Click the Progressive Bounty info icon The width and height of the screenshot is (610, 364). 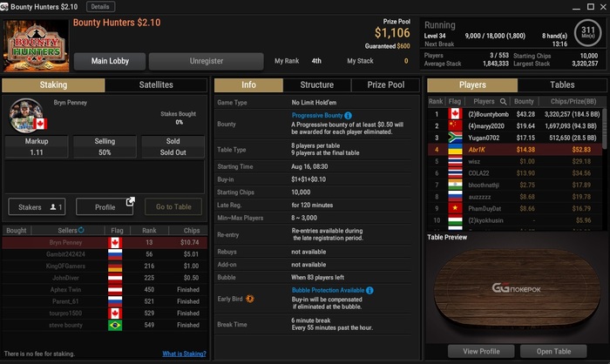tap(349, 116)
